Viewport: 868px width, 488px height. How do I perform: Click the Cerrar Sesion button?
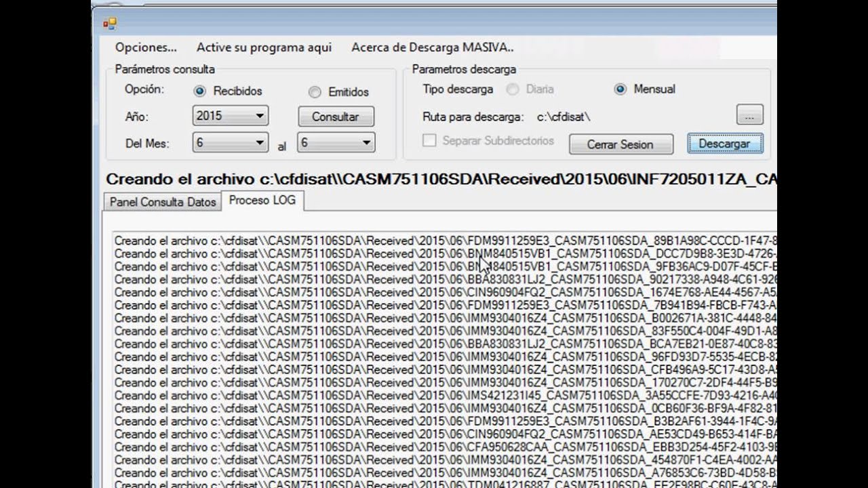click(x=620, y=144)
